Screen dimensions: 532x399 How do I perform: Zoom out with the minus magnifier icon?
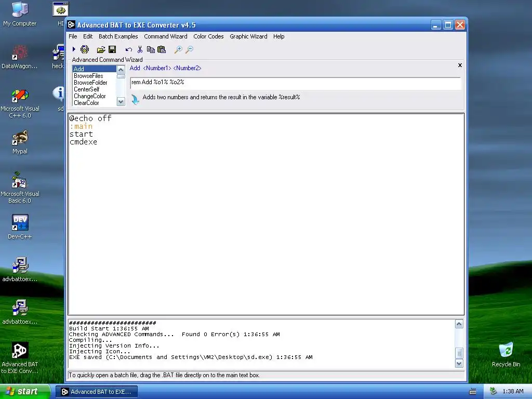point(189,50)
